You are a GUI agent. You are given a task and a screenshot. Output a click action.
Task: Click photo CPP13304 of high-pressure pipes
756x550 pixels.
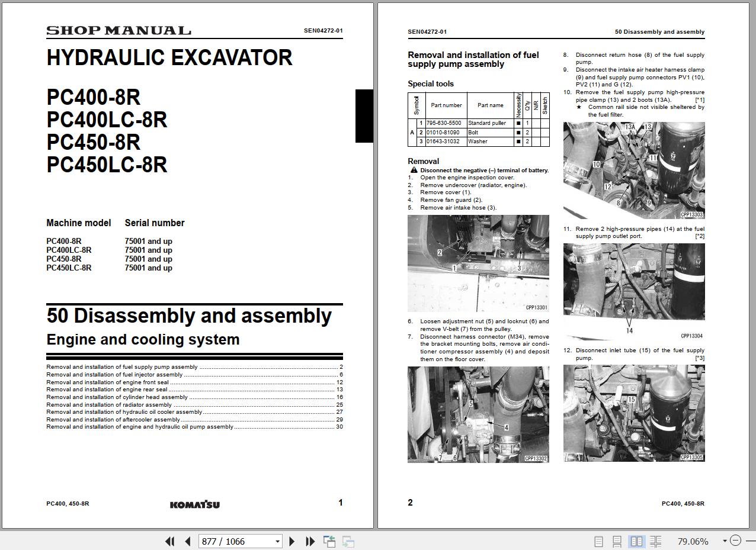(634, 291)
